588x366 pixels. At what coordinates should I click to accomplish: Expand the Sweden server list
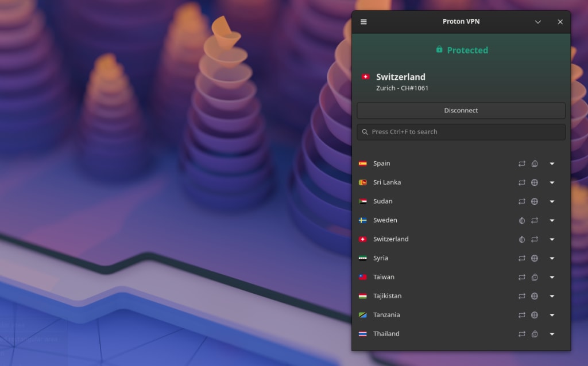tap(552, 220)
